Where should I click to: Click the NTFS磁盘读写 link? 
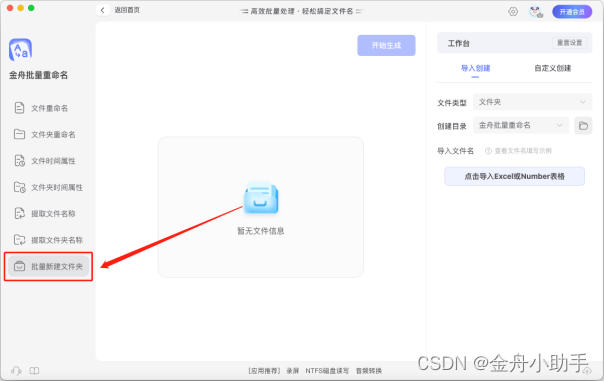coord(327,371)
